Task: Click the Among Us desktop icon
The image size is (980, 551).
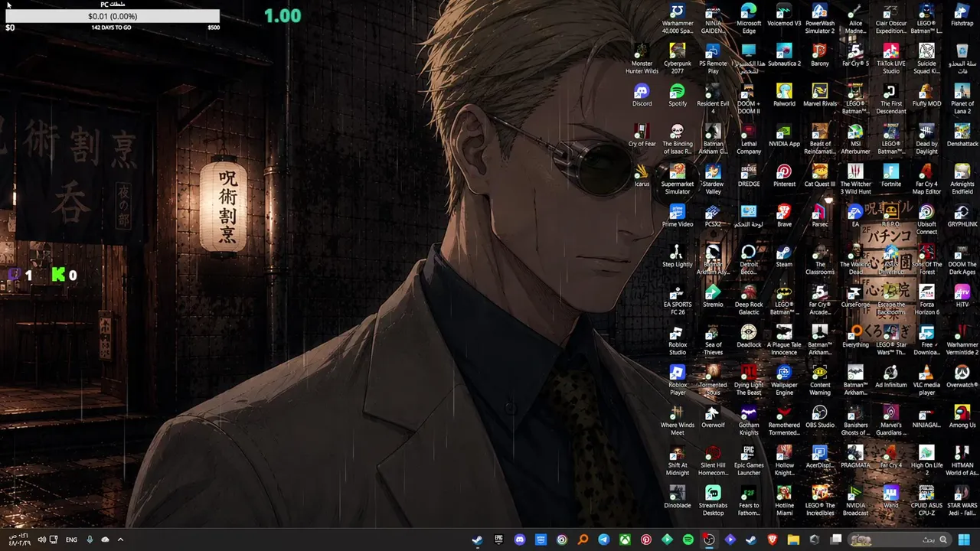Action: coord(962,415)
